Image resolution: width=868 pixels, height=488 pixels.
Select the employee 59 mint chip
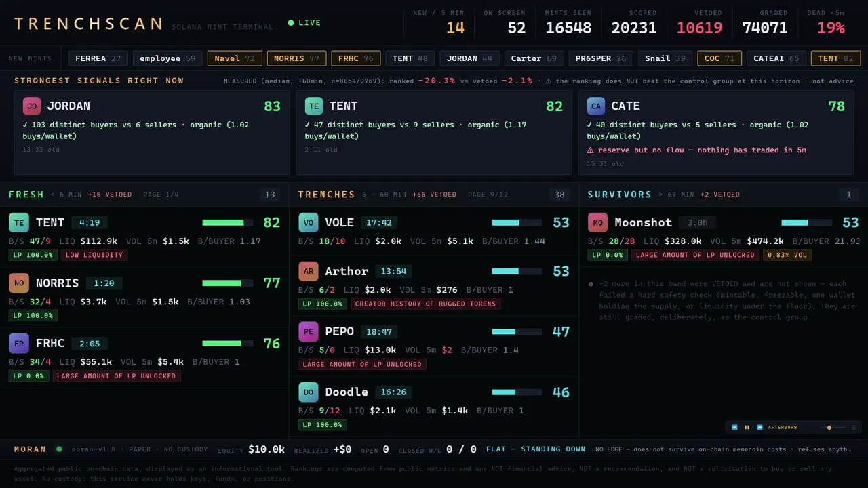[167, 58]
